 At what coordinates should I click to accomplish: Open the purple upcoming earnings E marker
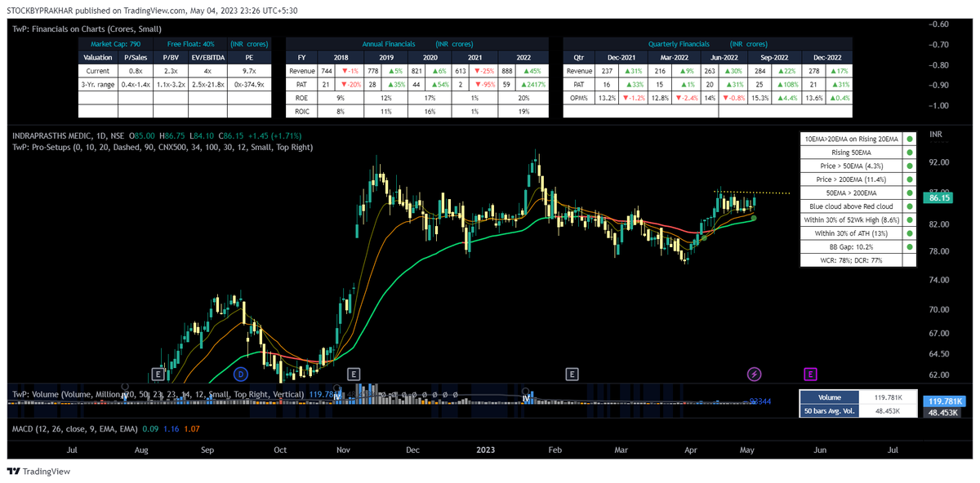pos(810,374)
